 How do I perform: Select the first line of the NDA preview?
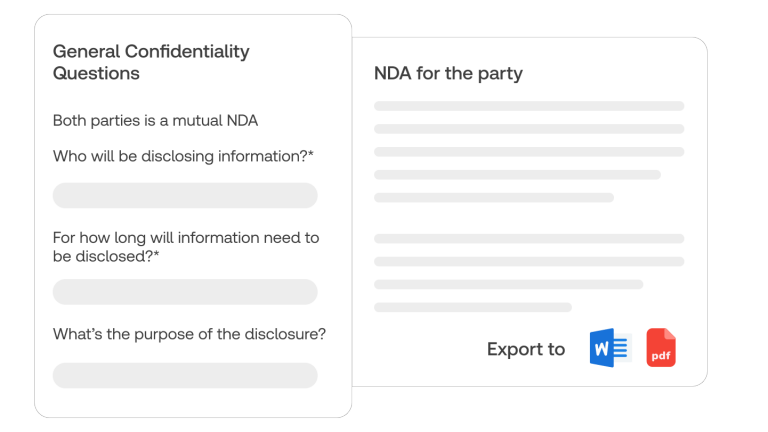point(529,106)
